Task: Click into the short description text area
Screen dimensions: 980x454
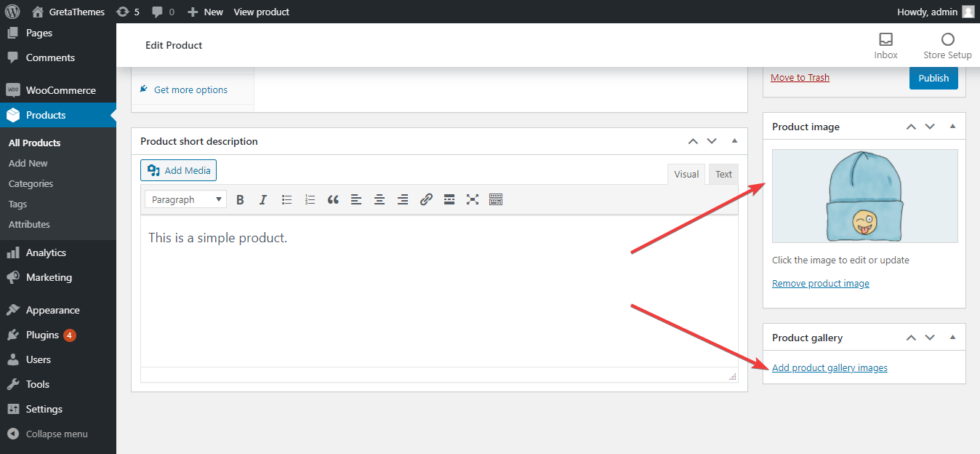Action: 439,291
